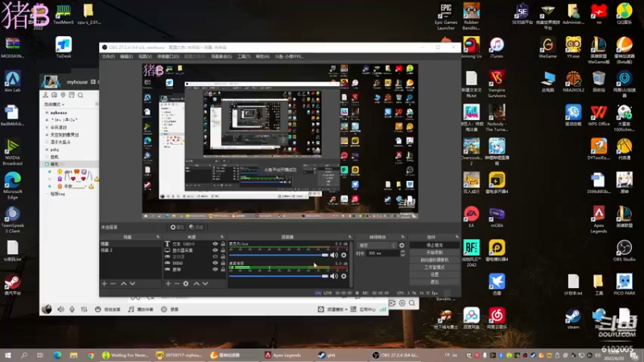This screenshot has height=362, width=644.
Task: Show the hidden third source via eye
Action: (215, 257)
